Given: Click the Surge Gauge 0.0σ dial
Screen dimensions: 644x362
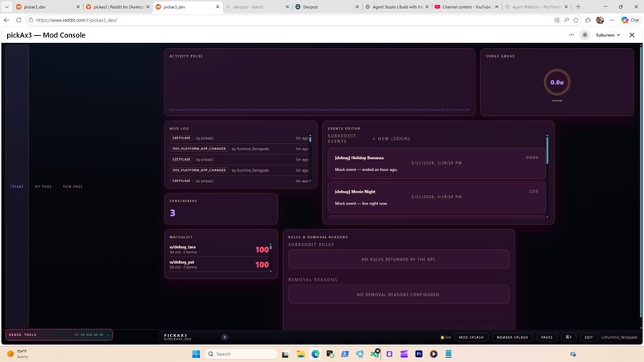Looking at the screenshot, I should [x=557, y=82].
